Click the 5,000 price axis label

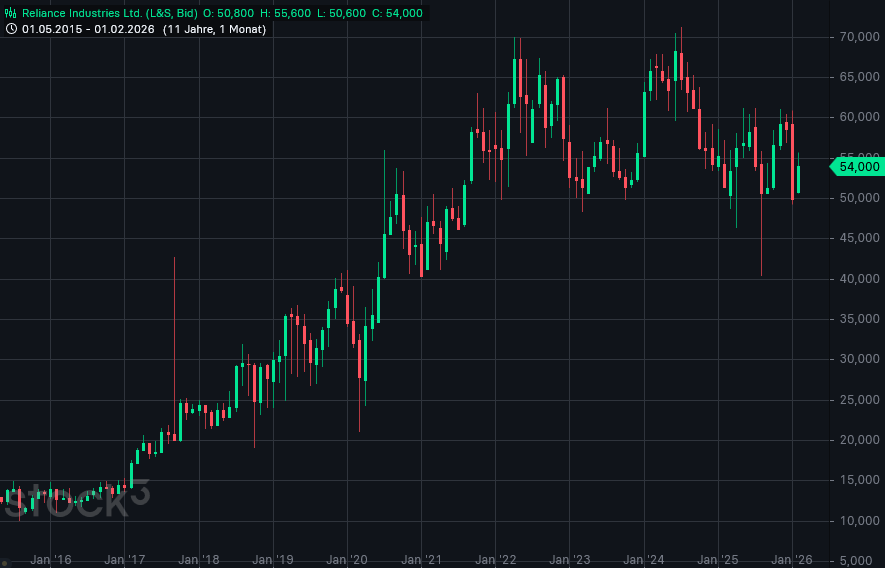[861, 560]
